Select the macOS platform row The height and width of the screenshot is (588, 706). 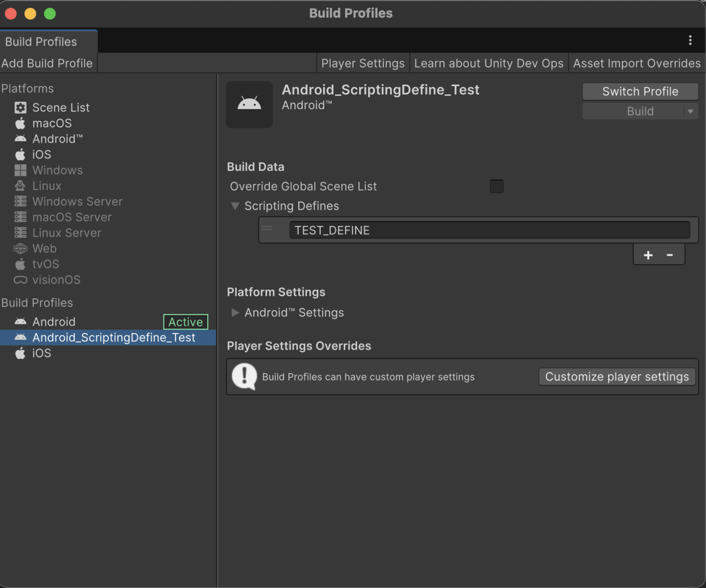(108, 123)
